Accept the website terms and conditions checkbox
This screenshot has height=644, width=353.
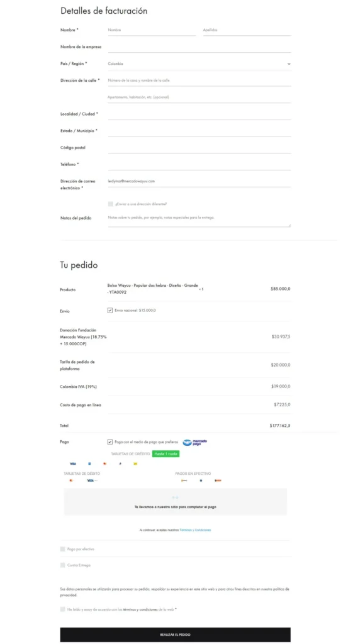click(x=62, y=609)
